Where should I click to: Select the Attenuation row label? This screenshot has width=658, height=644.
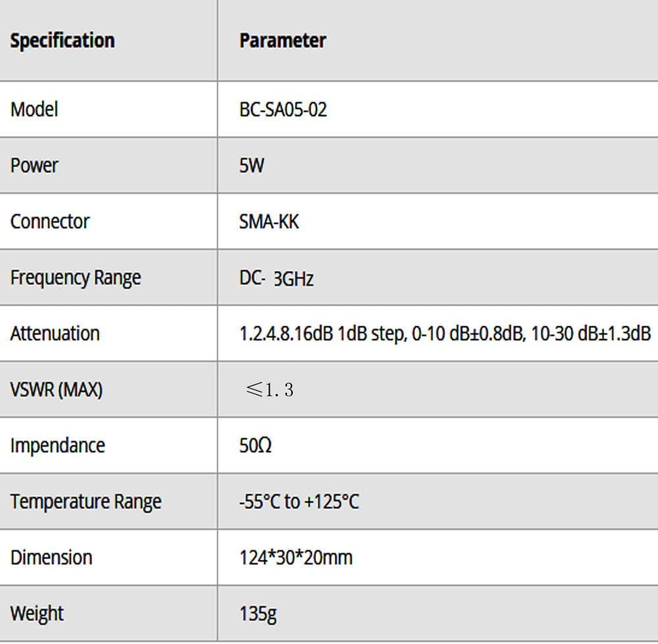pyautogui.click(x=55, y=334)
